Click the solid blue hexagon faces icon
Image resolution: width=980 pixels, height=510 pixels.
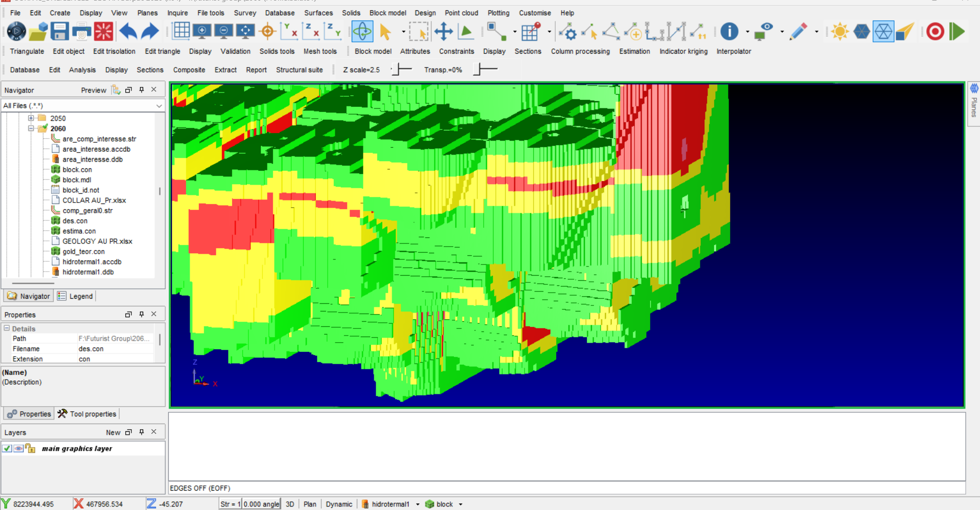861,32
